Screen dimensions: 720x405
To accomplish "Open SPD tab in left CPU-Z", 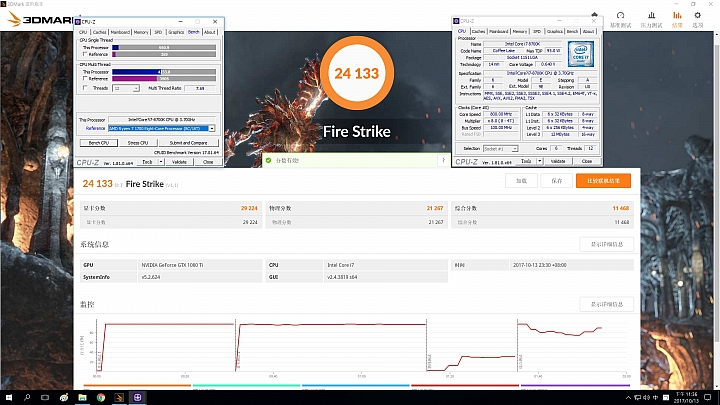I will pos(158,32).
